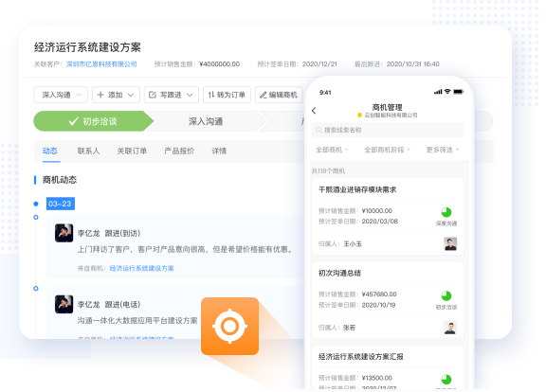Click the 商机动态 section heading
The image size is (546, 392).
tap(60, 180)
